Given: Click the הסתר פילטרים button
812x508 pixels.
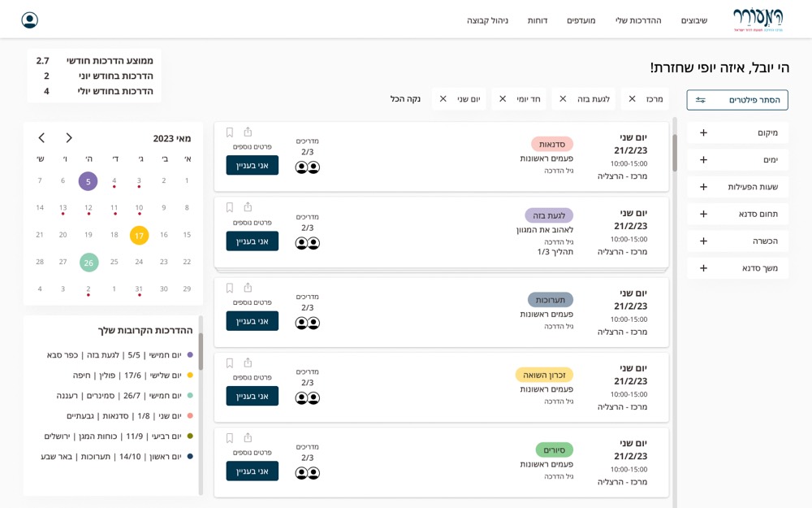Looking at the screenshot, I should [737, 100].
